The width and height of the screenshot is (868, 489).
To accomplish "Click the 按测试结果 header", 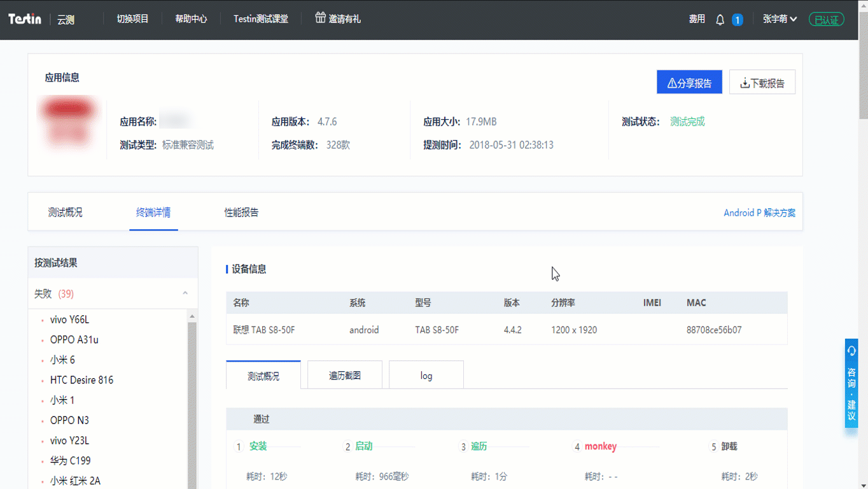I will (113, 263).
